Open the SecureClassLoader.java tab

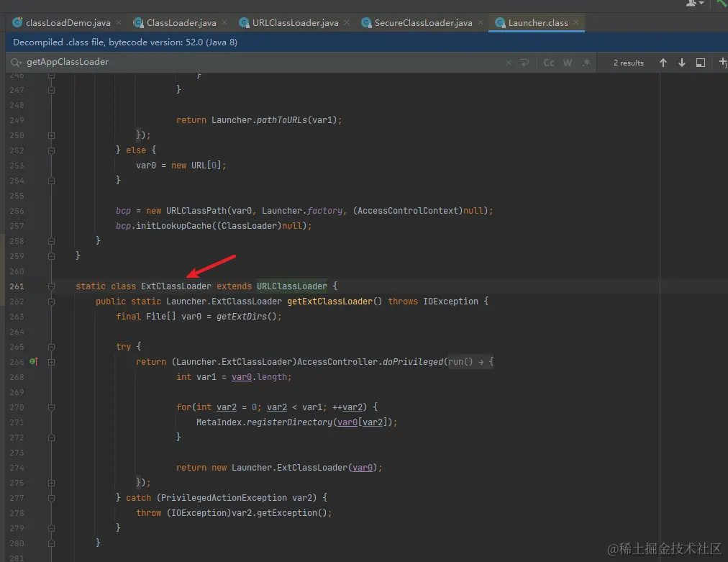(423, 23)
